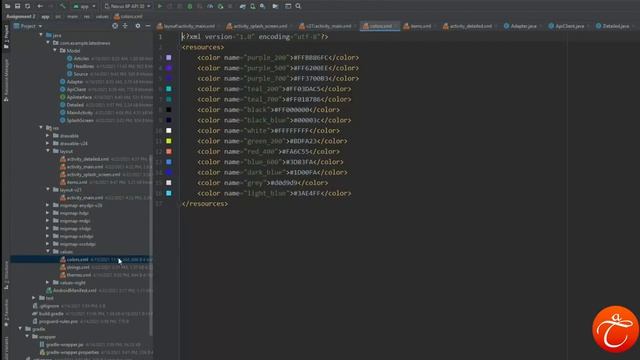Expand the drawable-v24 folder
This screenshot has width=640, height=360.
click(48, 143)
